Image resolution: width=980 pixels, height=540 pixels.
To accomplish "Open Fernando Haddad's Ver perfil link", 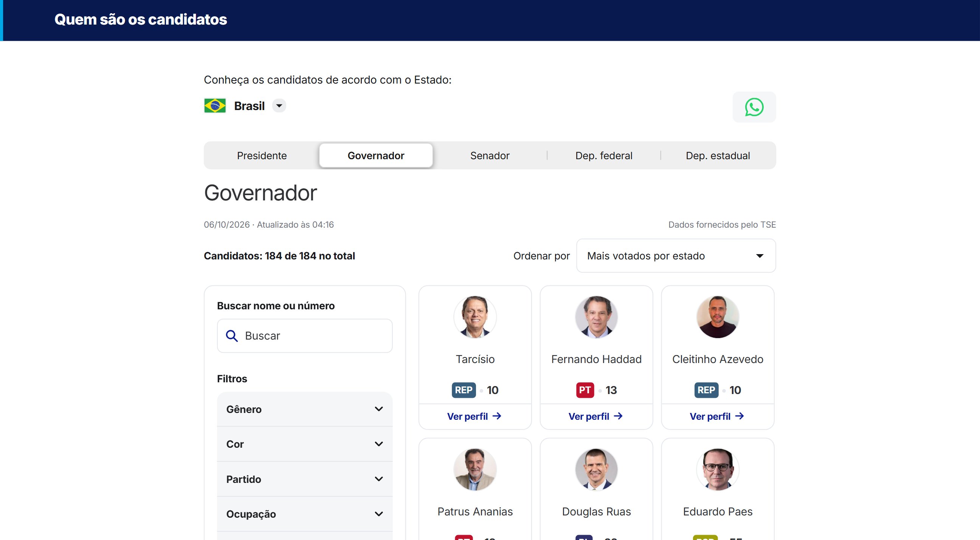I will pos(596,416).
